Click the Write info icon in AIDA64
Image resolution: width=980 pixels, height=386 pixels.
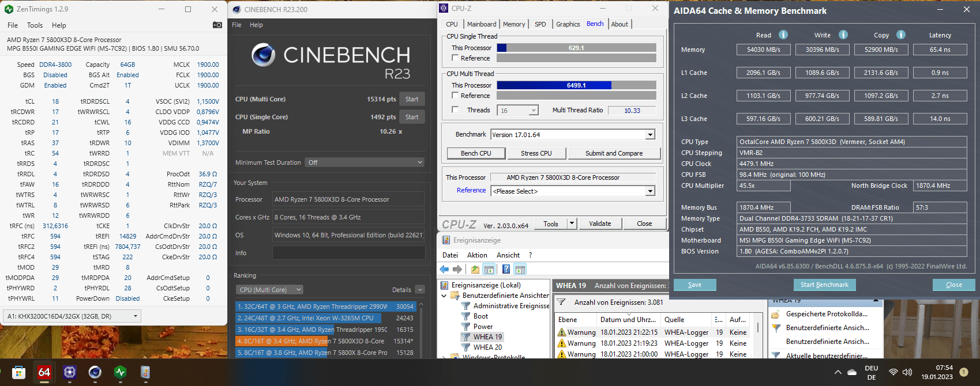(843, 35)
